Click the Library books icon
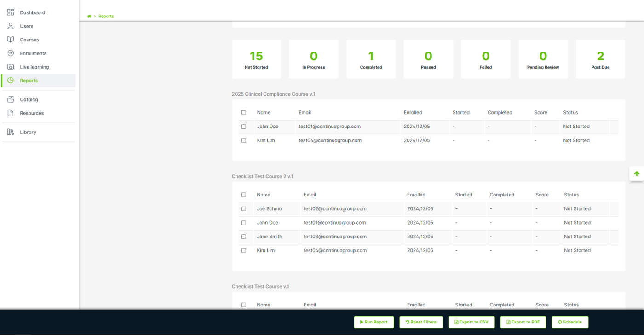This screenshot has height=335, width=644. pos(11,132)
